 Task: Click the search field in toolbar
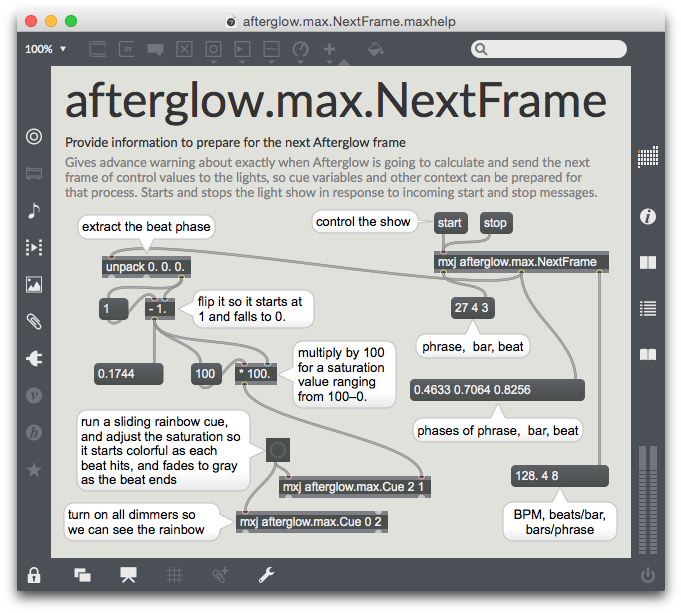pos(549,49)
